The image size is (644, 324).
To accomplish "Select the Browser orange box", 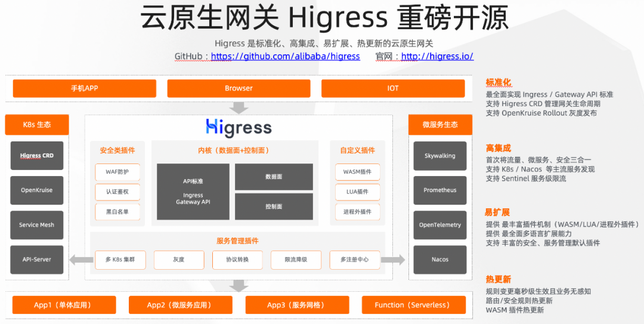I will click(x=239, y=88).
